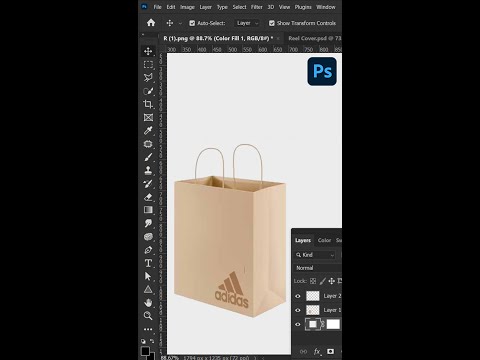Click the Color Fill layer thumbnail
Image resolution: width=480 pixels, height=360 pixels.
pyautogui.click(x=313, y=324)
